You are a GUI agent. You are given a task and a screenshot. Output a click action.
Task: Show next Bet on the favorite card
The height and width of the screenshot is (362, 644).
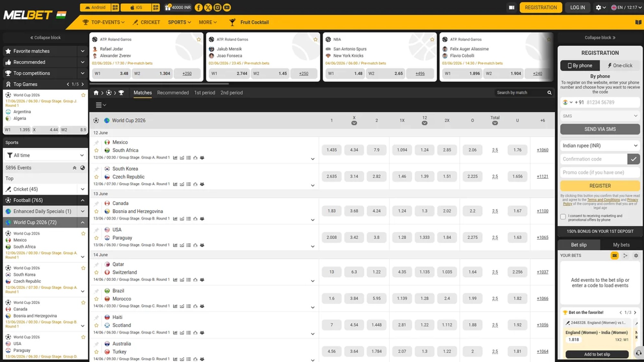point(635,312)
